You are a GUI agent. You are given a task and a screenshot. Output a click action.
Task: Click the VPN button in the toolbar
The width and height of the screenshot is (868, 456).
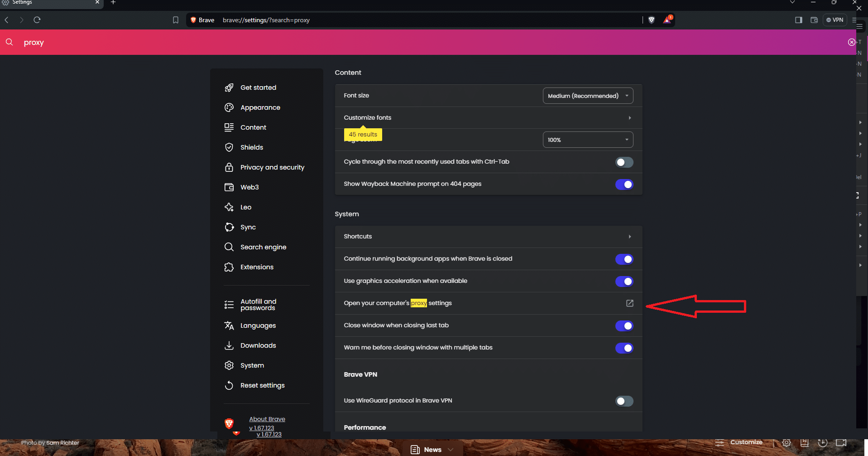pyautogui.click(x=834, y=19)
